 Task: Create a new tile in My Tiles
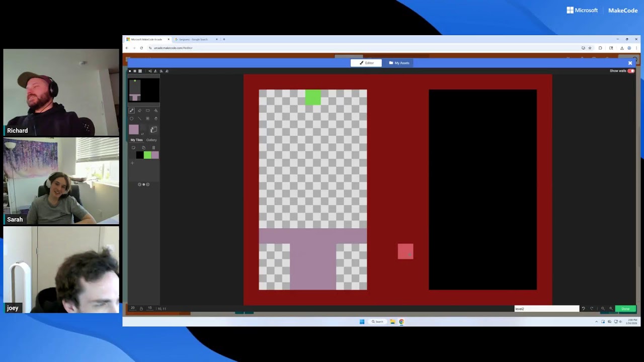tap(133, 147)
